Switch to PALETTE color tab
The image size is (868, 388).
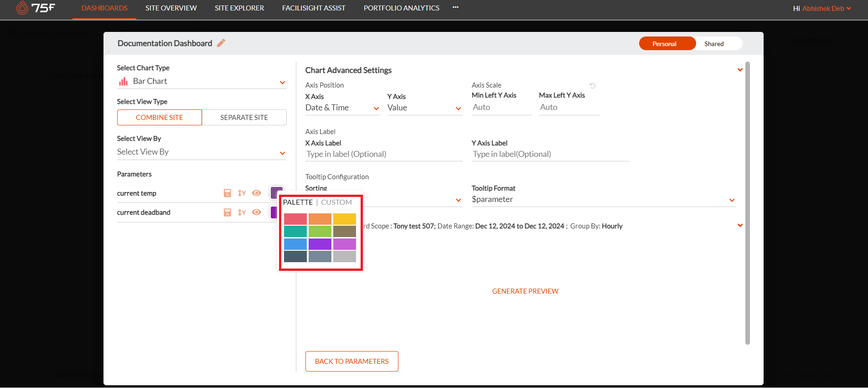coord(298,202)
